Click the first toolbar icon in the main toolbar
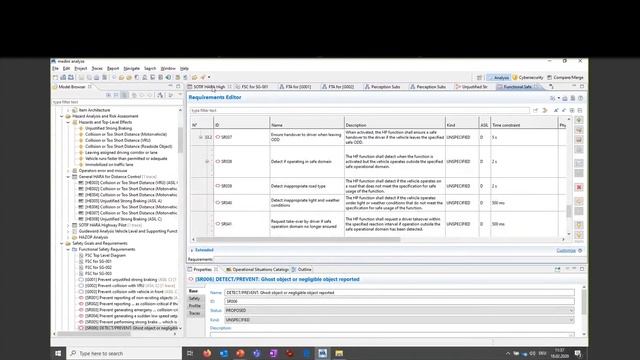This screenshot has width=640, height=360. pyautogui.click(x=56, y=77)
